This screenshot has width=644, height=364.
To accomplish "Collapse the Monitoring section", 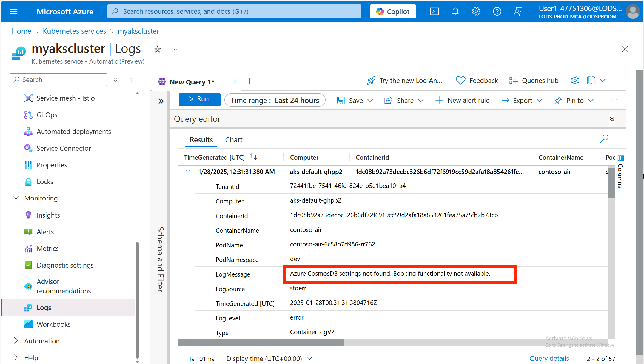I will point(16,198).
